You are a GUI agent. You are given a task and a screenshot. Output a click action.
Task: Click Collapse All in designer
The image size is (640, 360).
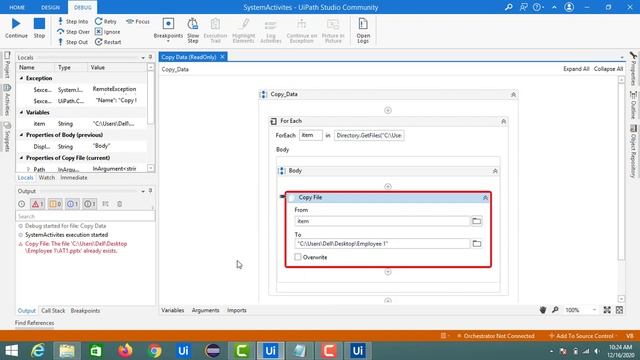pos(608,69)
